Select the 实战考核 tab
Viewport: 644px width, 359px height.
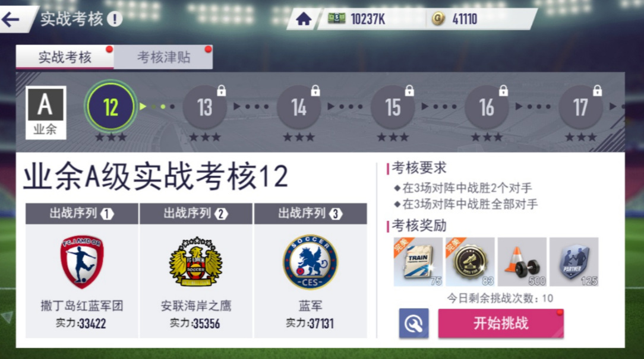click(x=65, y=57)
